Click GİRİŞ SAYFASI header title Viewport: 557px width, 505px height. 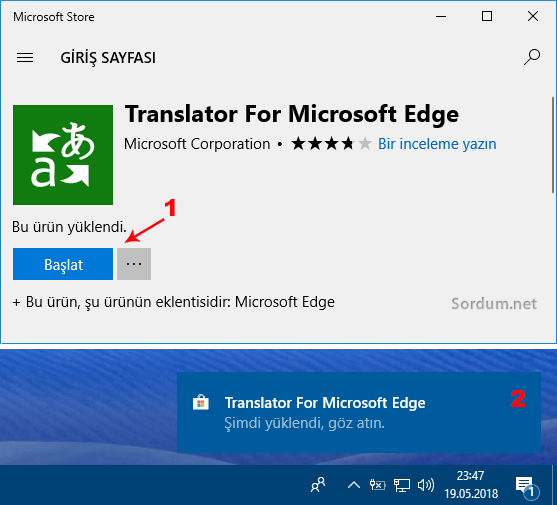[108, 58]
